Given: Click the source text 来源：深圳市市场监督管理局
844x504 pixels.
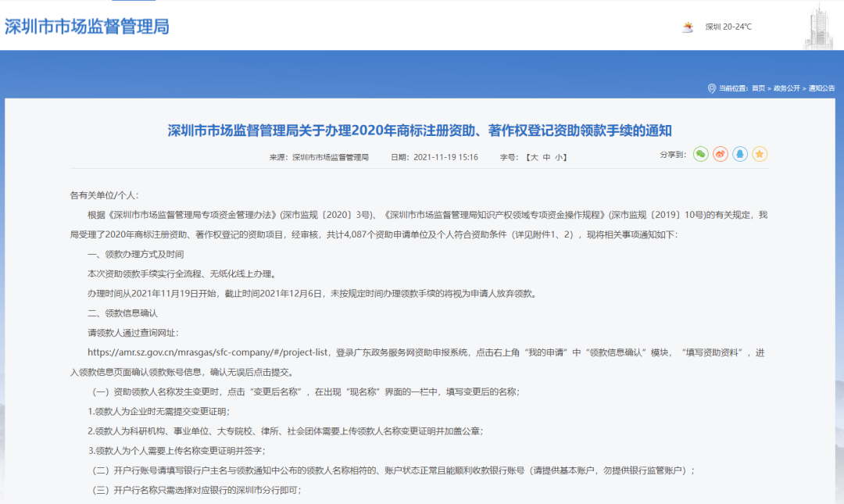Looking at the screenshot, I should 319,157.
